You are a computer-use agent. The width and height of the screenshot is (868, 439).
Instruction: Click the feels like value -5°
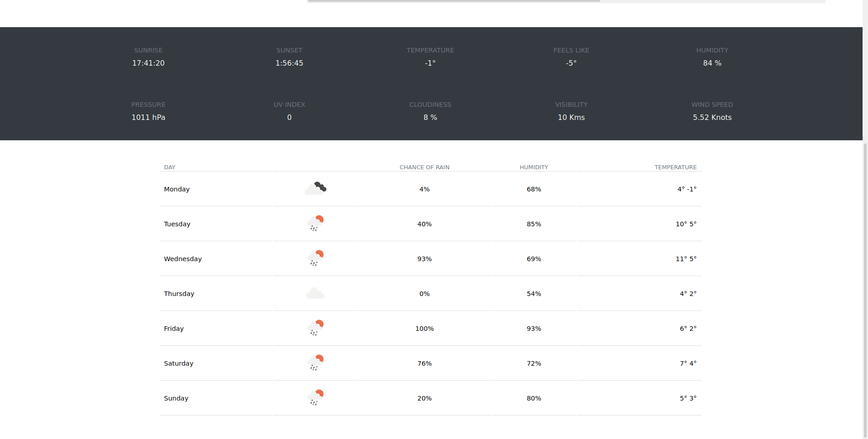(x=571, y=63)
